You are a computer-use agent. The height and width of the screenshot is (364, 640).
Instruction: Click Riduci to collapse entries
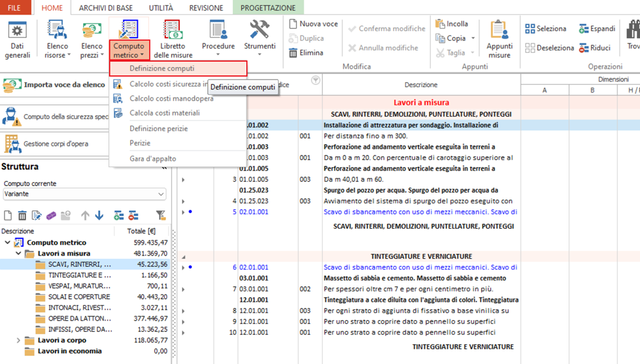click(x=595, y=48)
